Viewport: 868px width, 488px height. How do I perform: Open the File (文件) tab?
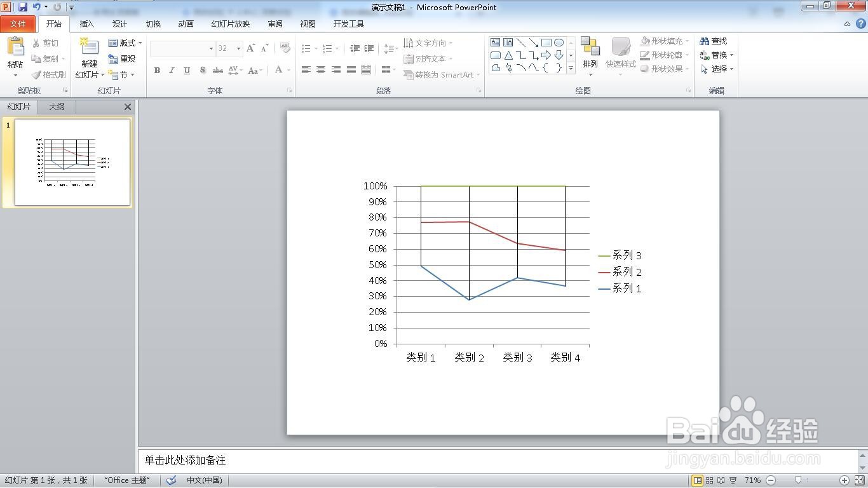(18, 24)
